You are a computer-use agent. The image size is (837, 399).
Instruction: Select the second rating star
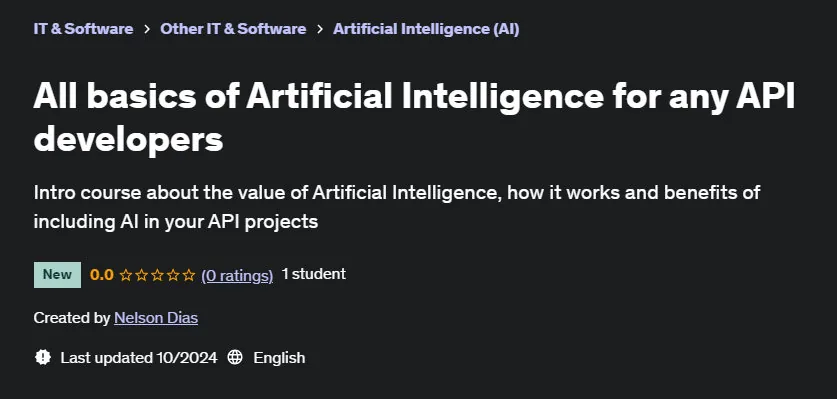point(141,275)
